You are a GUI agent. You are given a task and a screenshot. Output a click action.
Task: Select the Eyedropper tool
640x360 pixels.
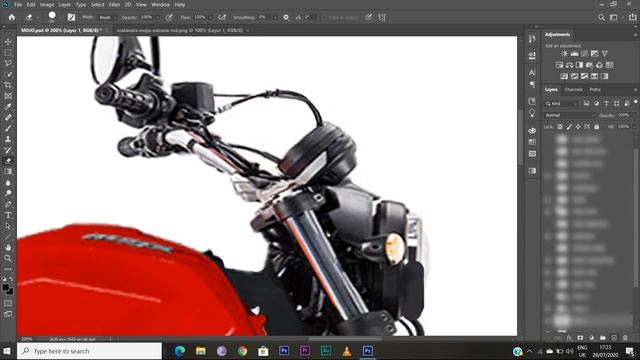[x=8, y=107]
